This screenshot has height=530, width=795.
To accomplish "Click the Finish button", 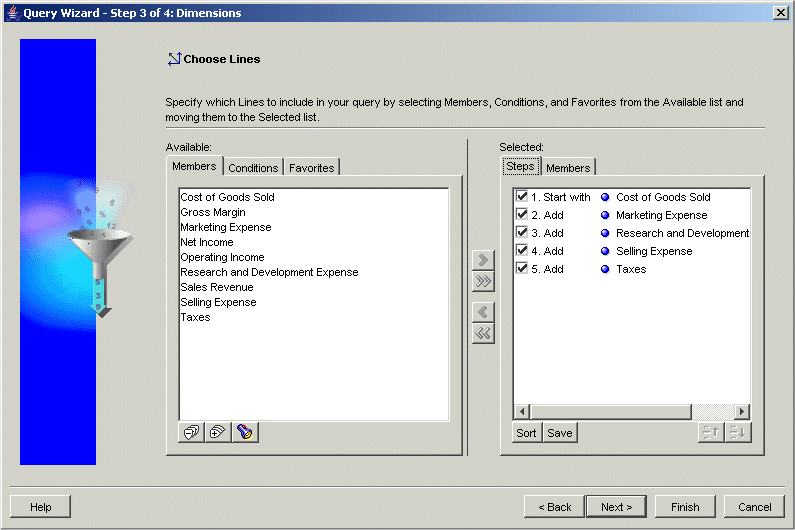I will tap(685, 507).
